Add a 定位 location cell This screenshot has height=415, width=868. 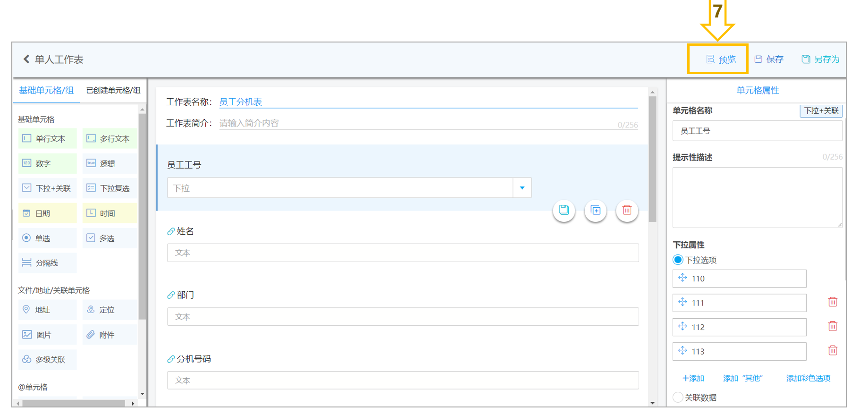(x=110, y=310)
